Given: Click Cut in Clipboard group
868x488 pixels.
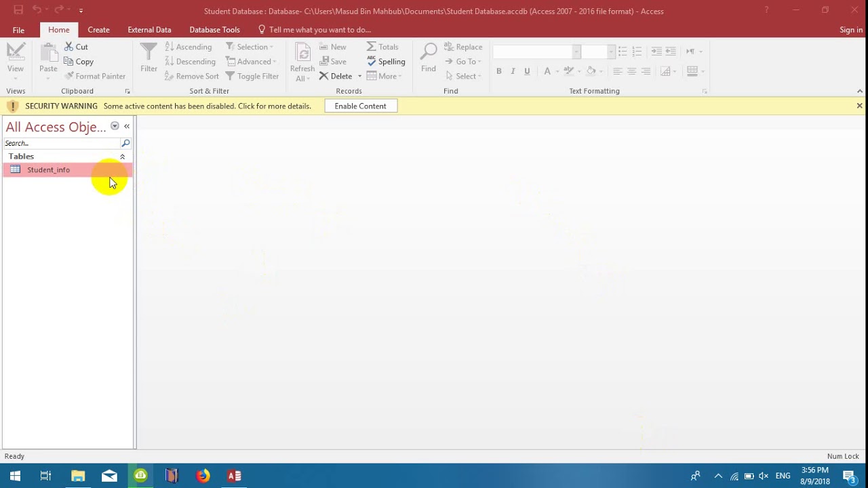Looking at the screenshot, I should (76, 47).
